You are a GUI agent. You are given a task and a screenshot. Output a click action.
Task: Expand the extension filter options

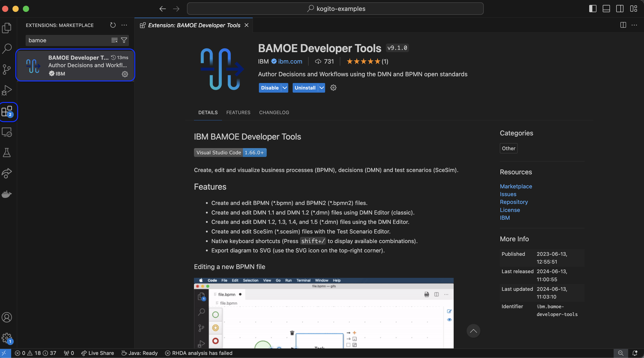pyautogui.click(x=124, y=40)
